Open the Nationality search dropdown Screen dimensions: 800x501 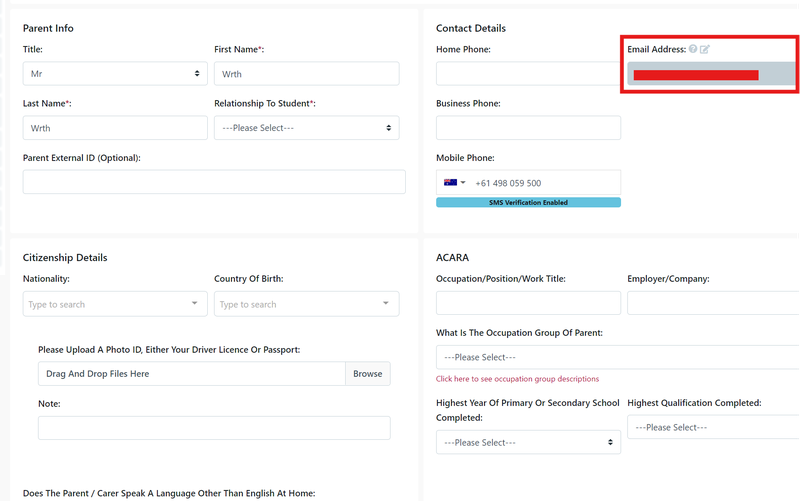click(x=115, y=304)
